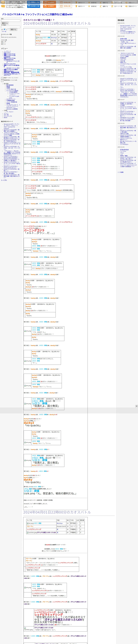
Task: Click レッドピラミッドシング in the 22時00分 table
Action: point(34,529)
